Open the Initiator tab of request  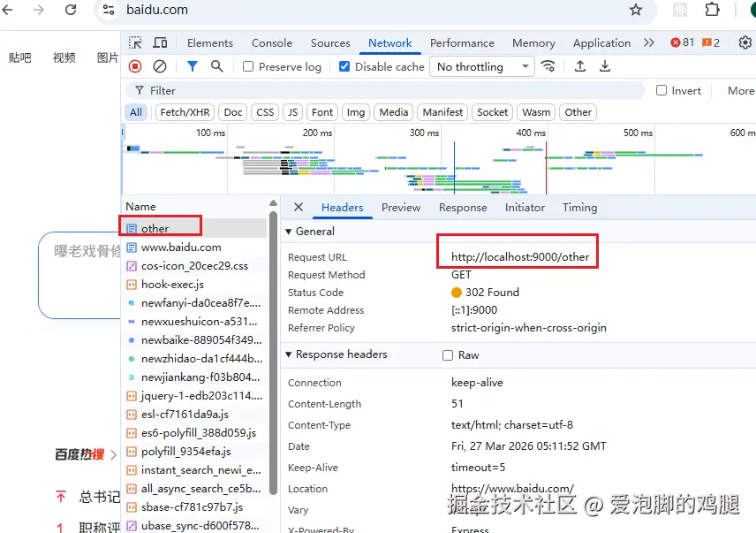525,208
